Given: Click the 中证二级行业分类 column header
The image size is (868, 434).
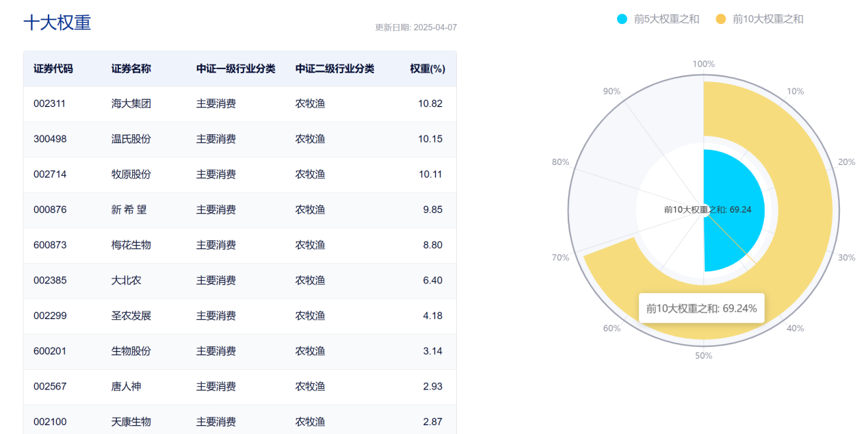Looking at the screenshot, I should (335, 68).
